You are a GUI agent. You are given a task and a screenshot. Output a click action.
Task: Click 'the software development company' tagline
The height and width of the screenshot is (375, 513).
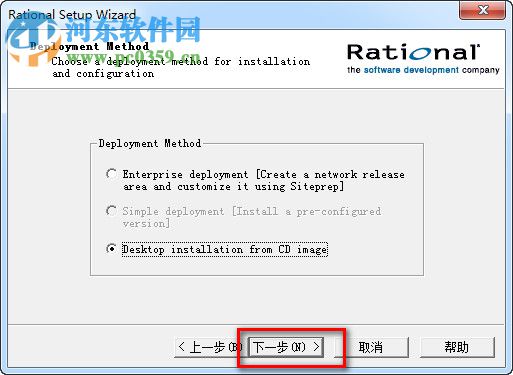[x=423, y=70]
